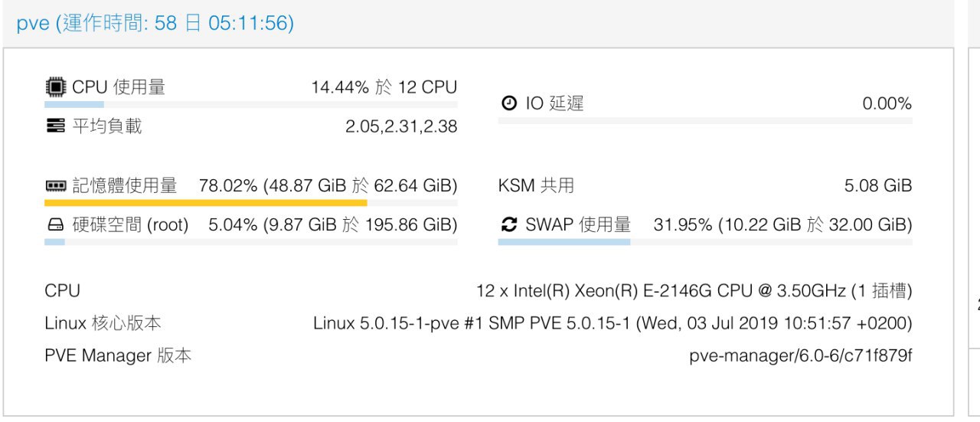
Task: Click the load average values 2.05,2.31,2.38
Action: pyautogui.click(x=401, y=127)
